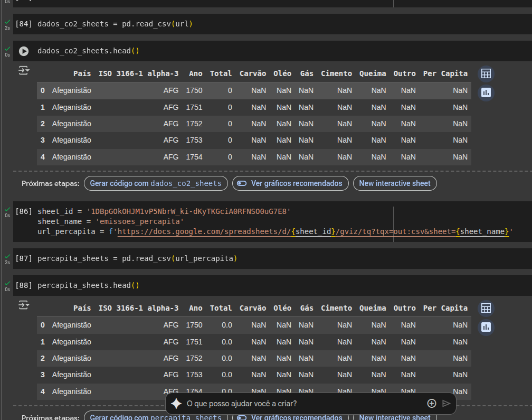The width and height of the screenshot is (532, 420).
Task: Click 'Per Capita' header in dados_co2_sheets table
Action: (x=445, y=73)
